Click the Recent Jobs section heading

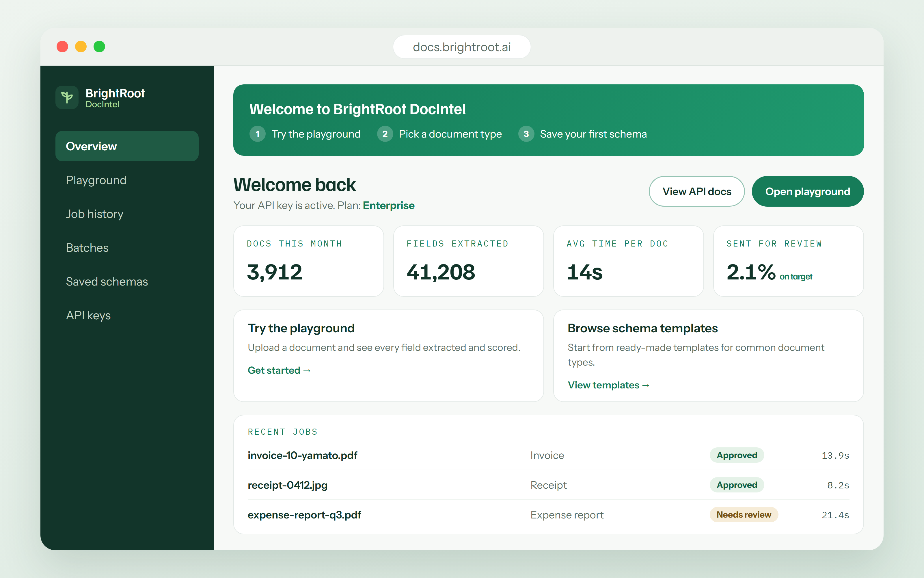tap(283, 431)
